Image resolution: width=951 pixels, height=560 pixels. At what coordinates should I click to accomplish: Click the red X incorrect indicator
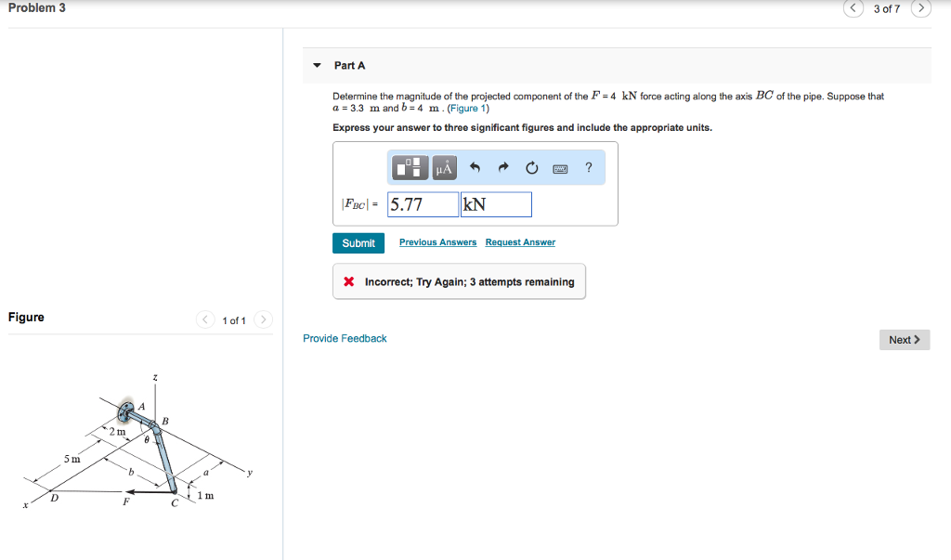pos(346,280)
